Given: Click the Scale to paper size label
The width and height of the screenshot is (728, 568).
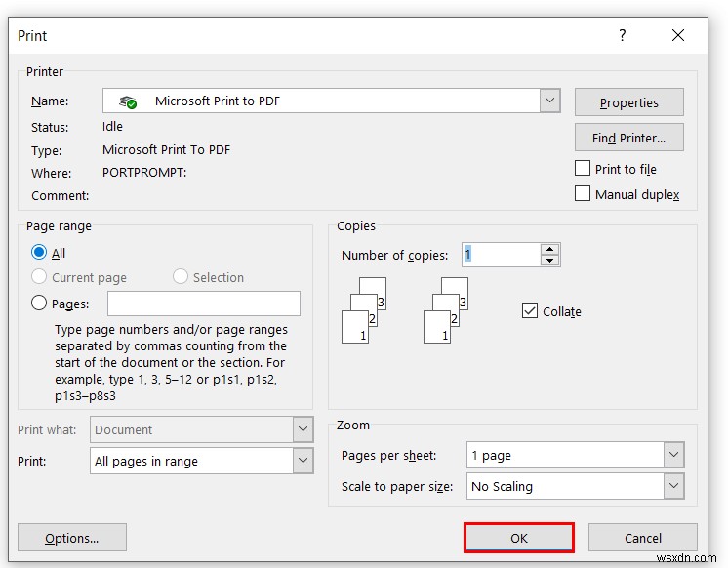Looking at the screenshot, I should click(397, 486).
